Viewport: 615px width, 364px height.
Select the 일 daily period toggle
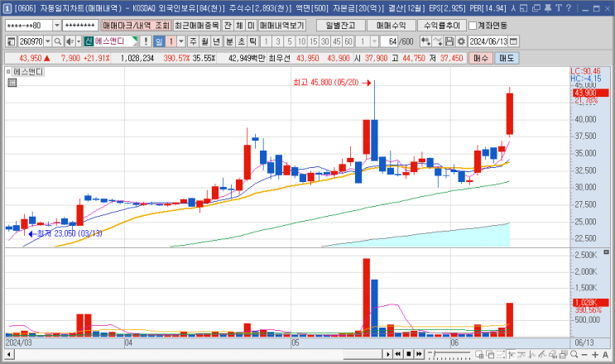(159, 41)
